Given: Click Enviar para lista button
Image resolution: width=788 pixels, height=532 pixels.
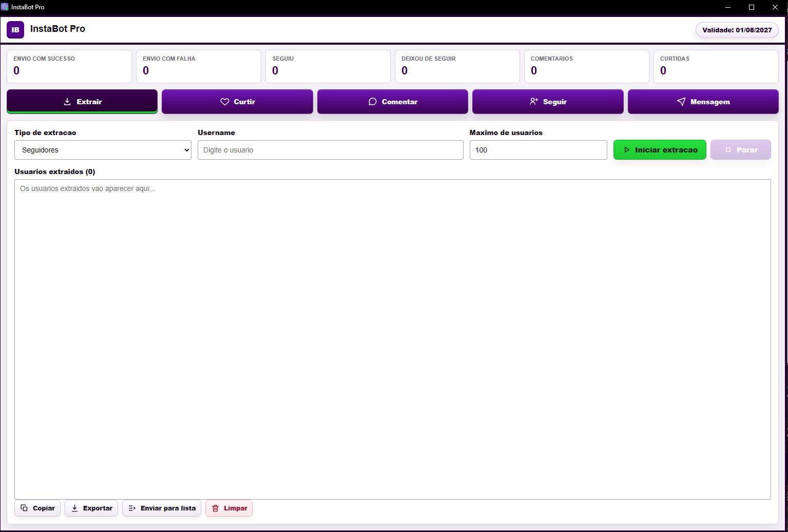Looking at the screenshot, I should point(162,508).
